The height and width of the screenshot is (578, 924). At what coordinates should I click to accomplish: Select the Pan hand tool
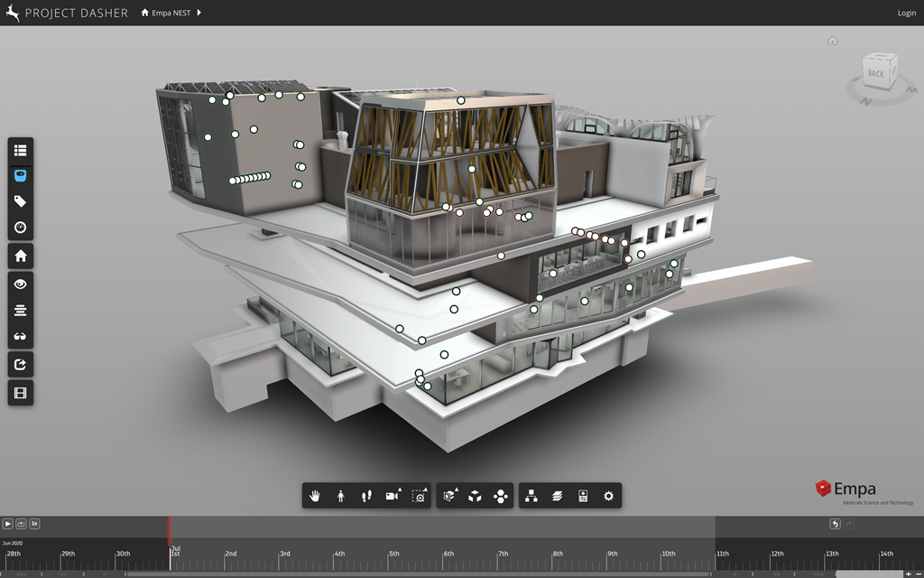pyautogui.click(x=315, y=496)
